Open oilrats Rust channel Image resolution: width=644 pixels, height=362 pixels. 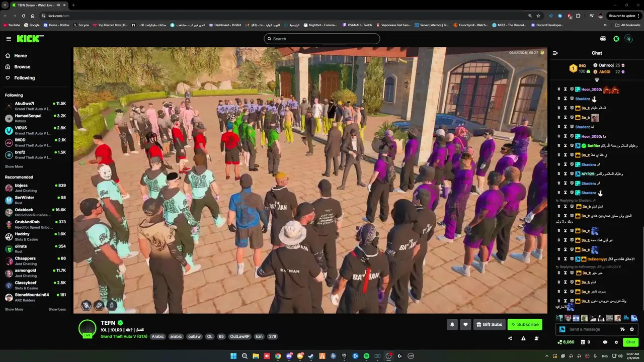[35, 248]
